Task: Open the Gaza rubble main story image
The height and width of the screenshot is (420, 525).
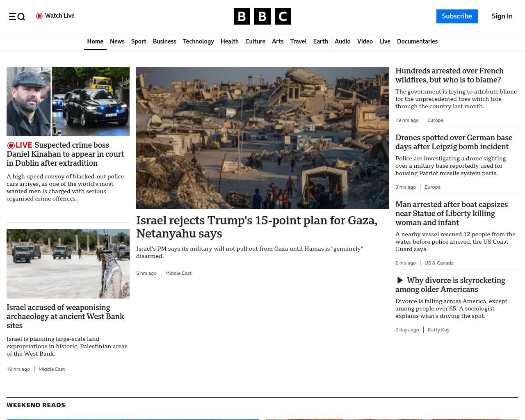Action: pyautogui.click(x=262, y=138)
